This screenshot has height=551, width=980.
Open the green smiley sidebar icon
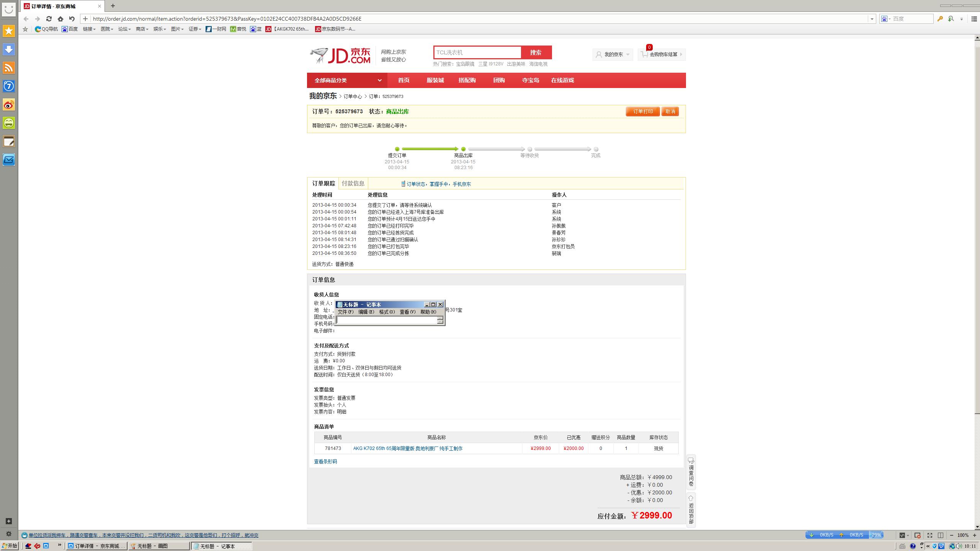[9, 123]
